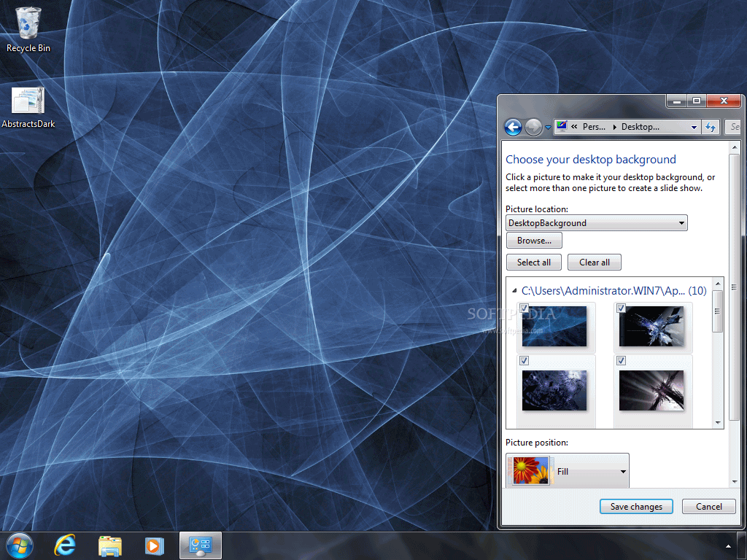Uncheck the light rays wallpaper checkbox
The height and width of the screenshot is (560, 747).
(622, 360)
